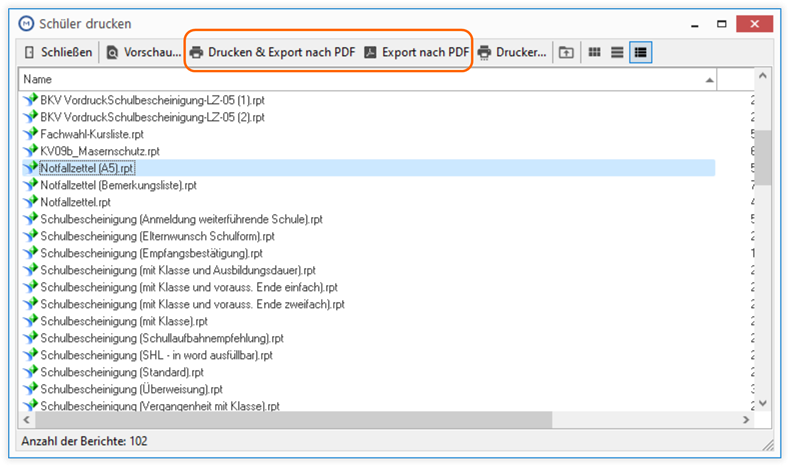Click the sort arrow in Name header
This screenshot has width=789, height=466.
pyautogui.click(x=709, y=80)
